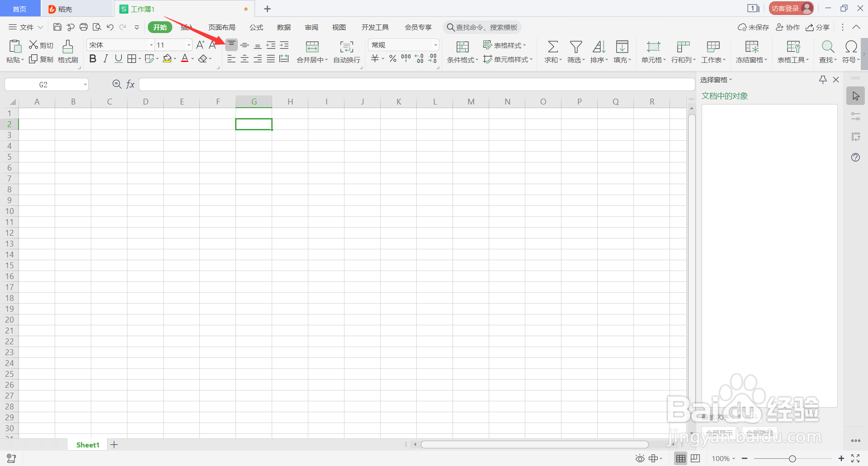
Task: Switch to Review (审阅) tab
Action: [311, 27]
